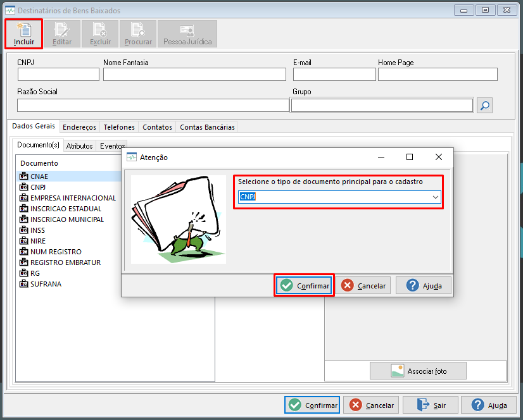Select INSCRICAO MUNICIPAL document row

tap(69, 219)
